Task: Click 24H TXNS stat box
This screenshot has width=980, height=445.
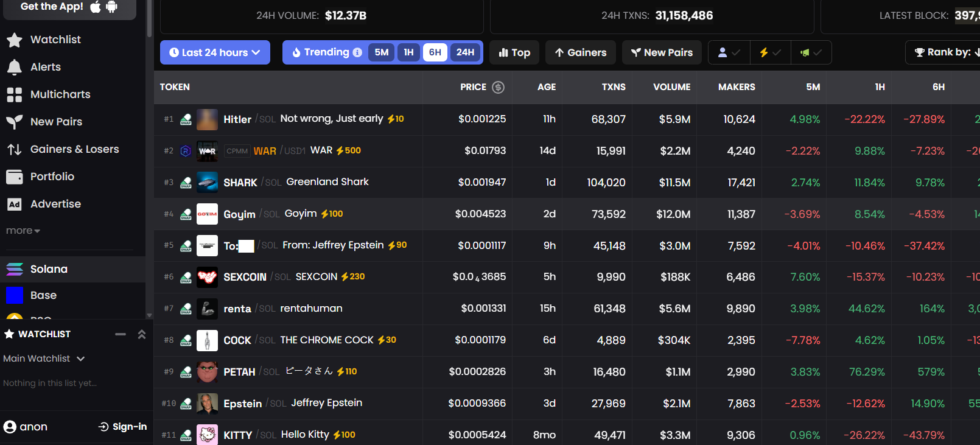Action: click(652, 16)
